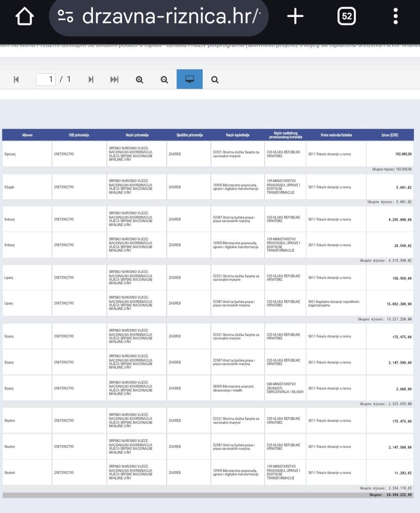
Task: Open the site settings icon in address bar
Action: tap(65, 17)
